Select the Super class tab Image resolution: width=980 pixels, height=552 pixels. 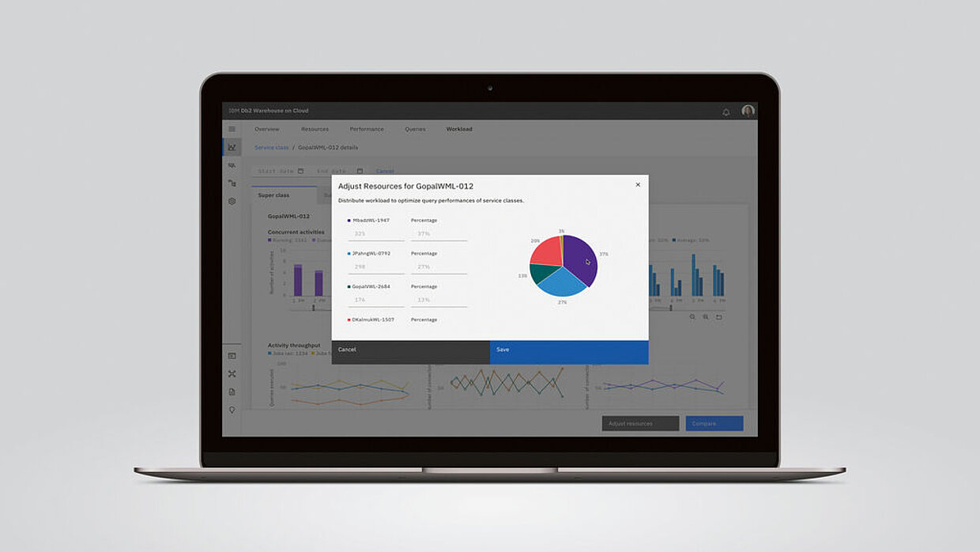point(273,195)
